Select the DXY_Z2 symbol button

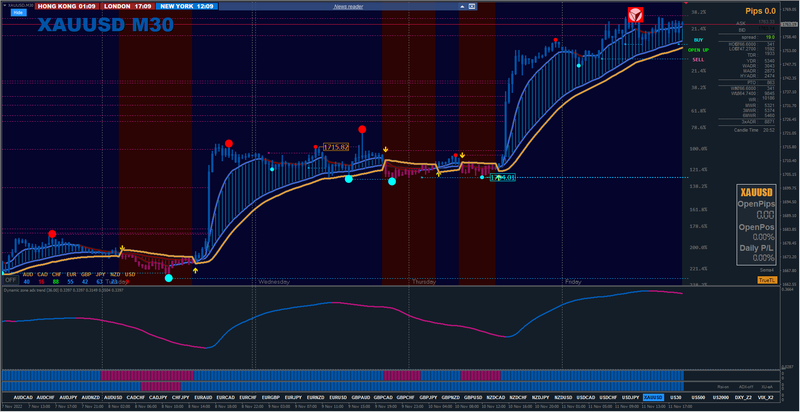(x=743, y=397)
